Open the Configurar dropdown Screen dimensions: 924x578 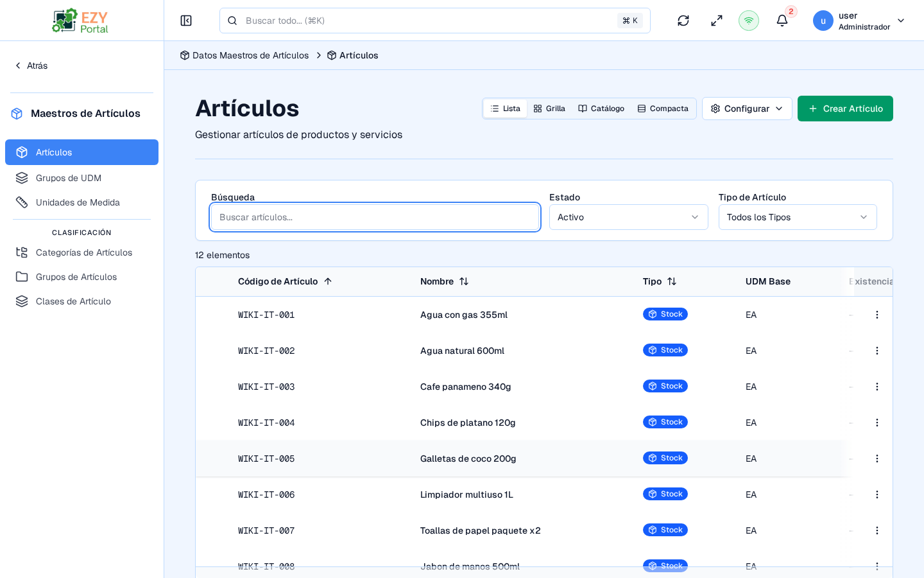(747, 109)
